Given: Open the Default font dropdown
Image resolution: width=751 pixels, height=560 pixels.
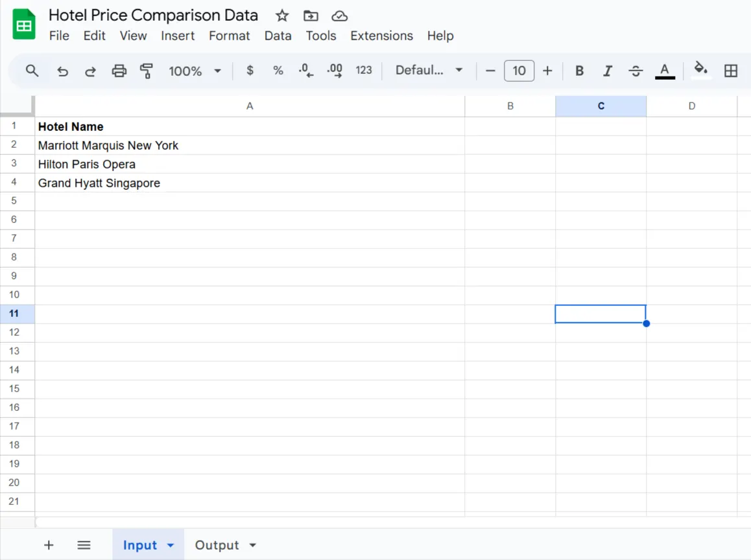Looking at the screenshot, I should click(429, 71).
